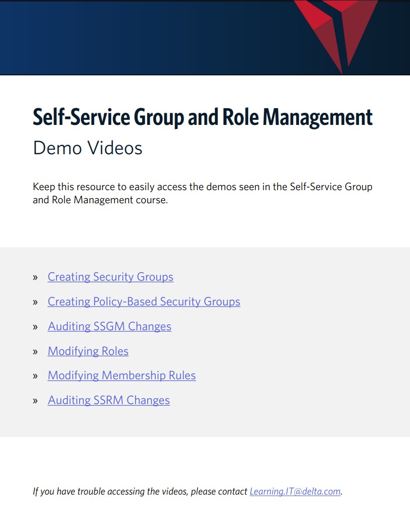
Task: Click the Learning.IT@delta.com email link
Action: [295, 491]
